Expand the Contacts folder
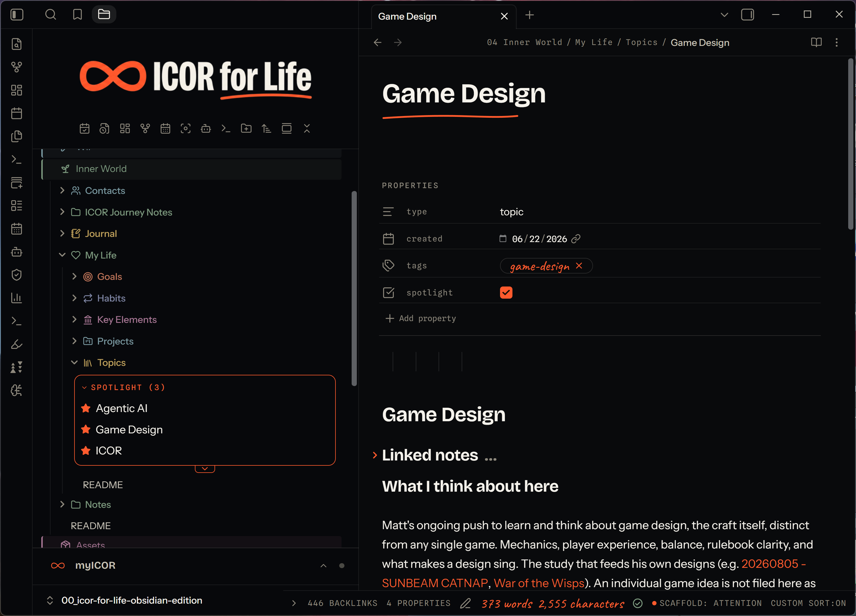This screenshot has height=616, width=856. pos(62,190)
